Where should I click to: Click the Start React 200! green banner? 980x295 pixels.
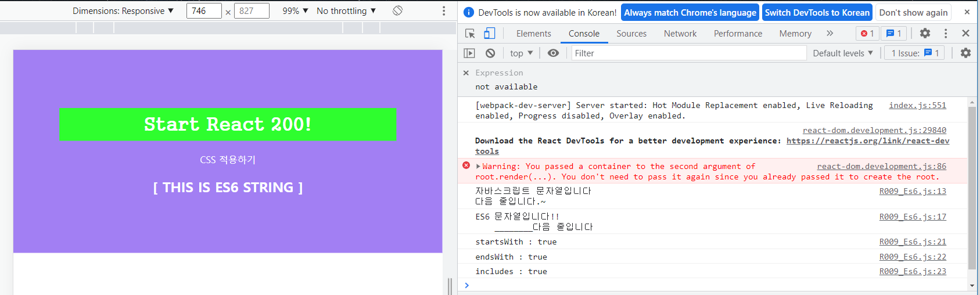click(x=228, y=124)
